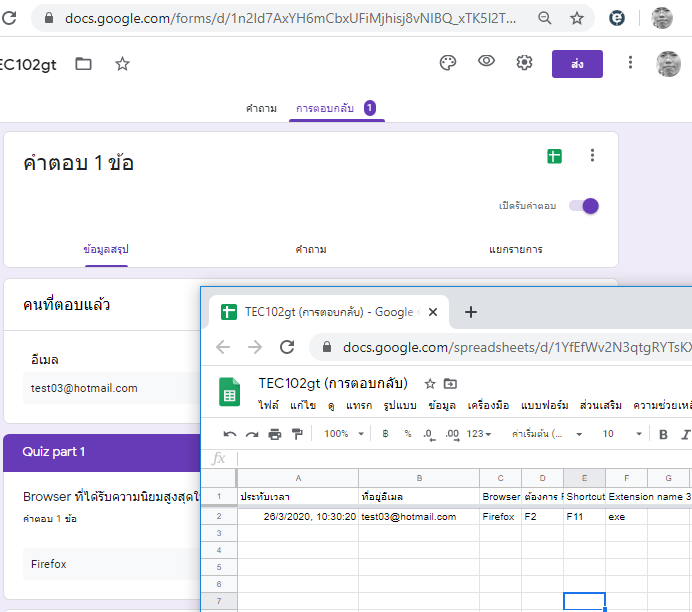Star the TEC102gt spreadsheet title
This screenshot has width=692, height=612.
pos(430,384)
